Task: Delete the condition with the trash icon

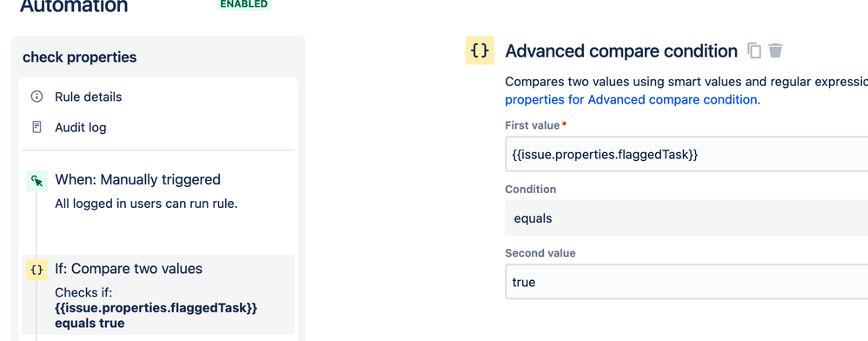Action: click(776, 50)
